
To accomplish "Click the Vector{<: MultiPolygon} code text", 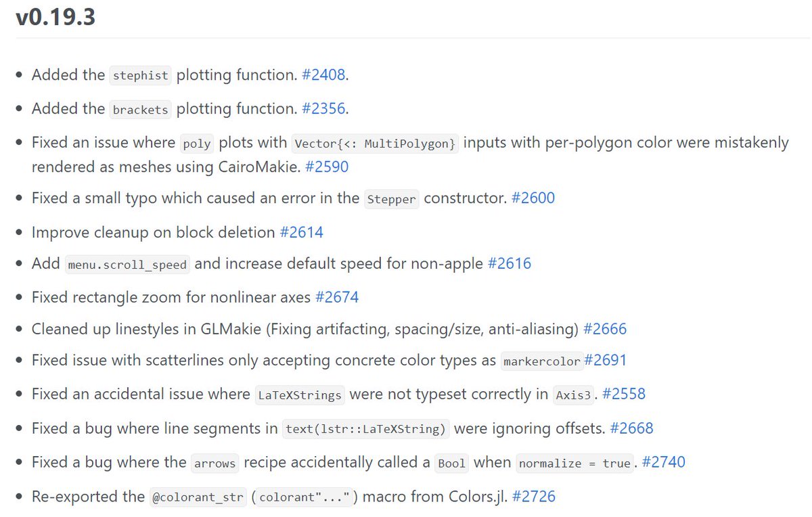I will [375, 143].
